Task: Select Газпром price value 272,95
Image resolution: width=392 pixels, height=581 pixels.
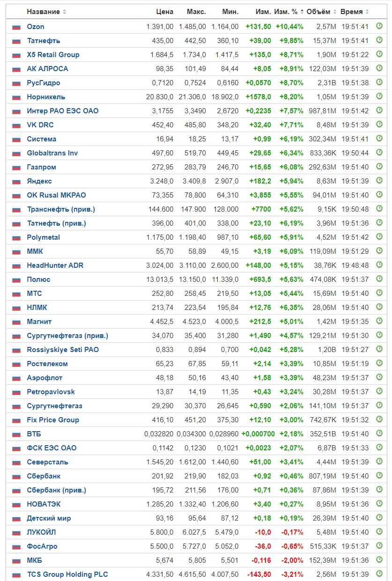Action: point(163,167)
